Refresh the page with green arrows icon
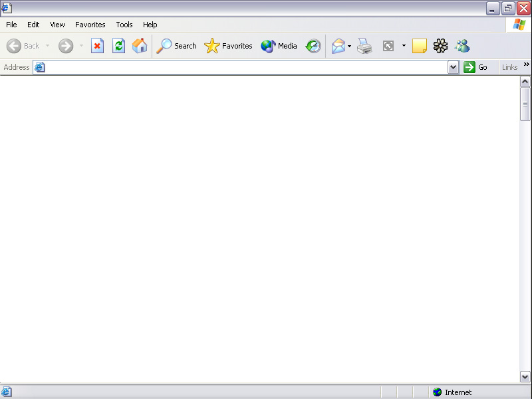532x399 pixels. pos(118,46)
